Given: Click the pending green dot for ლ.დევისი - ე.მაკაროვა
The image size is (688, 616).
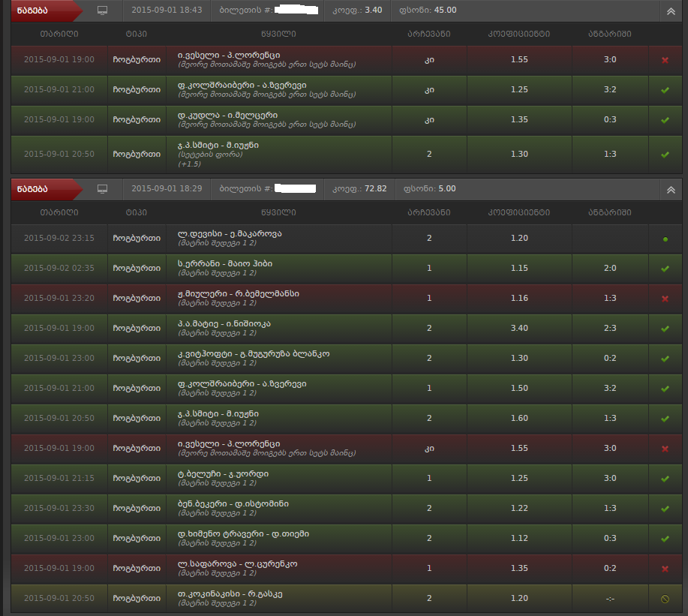Looking at the screenshot, I should pyautogui.click(x=665, y=239).
